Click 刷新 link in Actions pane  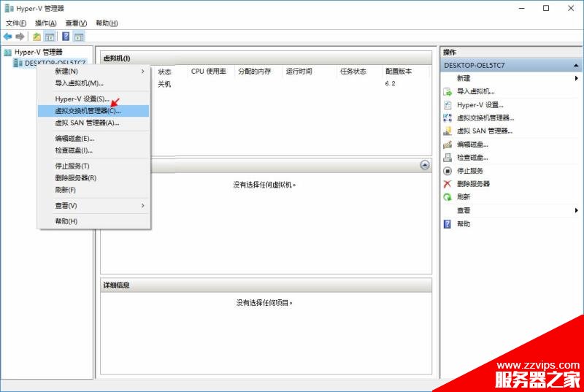tap(464, 197)
